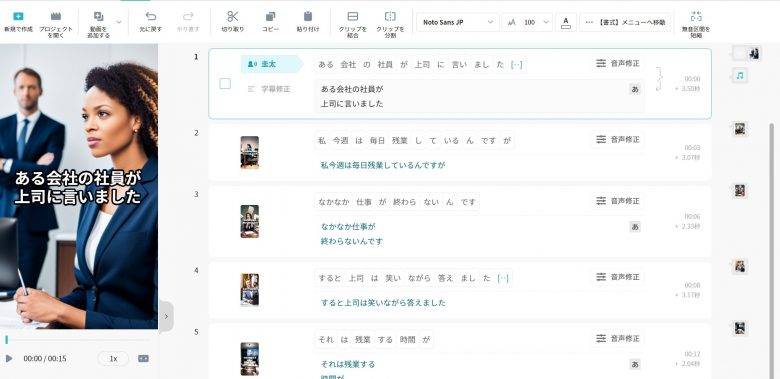Open 音声修正 for clip 1
Screen dimensions: 780x379
[x=618, y=64]
